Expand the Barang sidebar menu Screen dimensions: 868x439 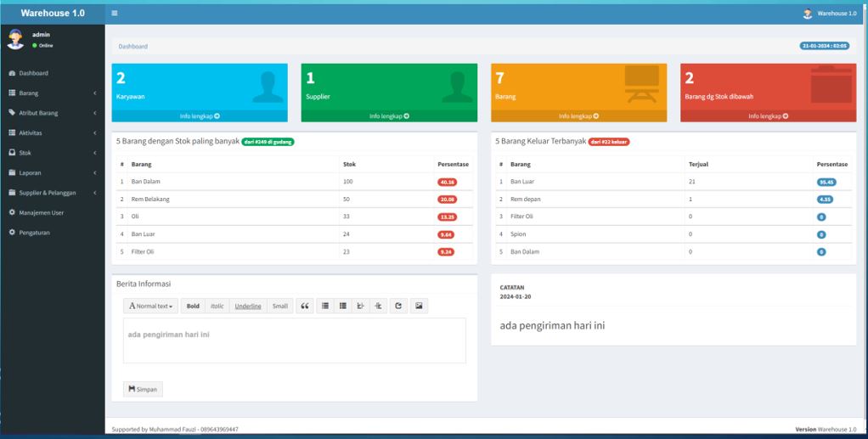(51, 93)
